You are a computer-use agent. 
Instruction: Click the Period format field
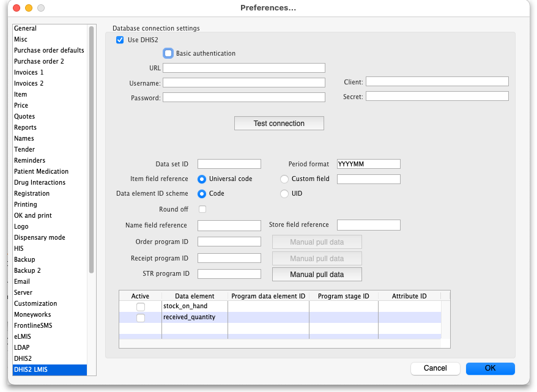coord(368,164)
